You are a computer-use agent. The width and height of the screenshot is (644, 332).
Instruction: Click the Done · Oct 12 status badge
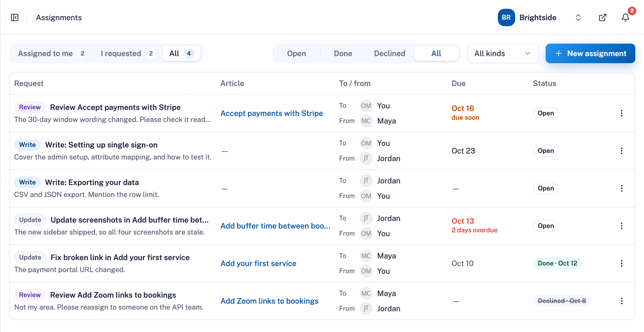pyautogui.click(x=557, y=264)
